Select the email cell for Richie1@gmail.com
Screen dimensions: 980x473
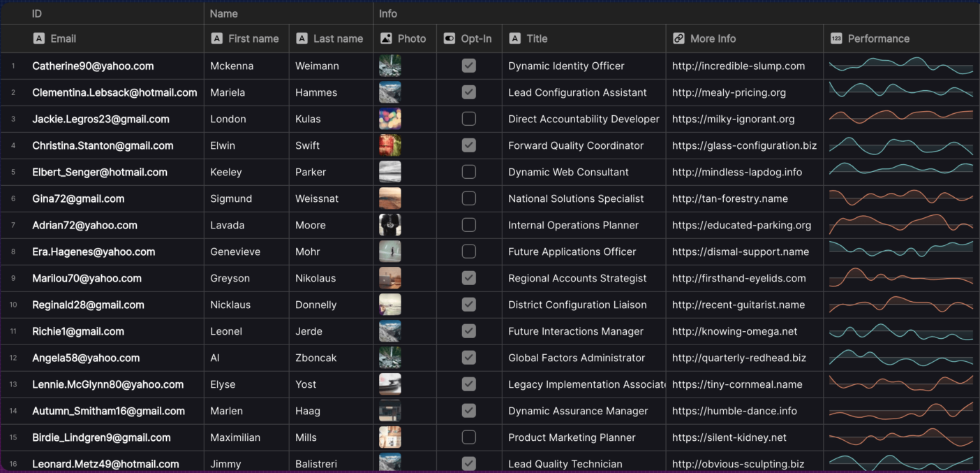tap(77, 331)
